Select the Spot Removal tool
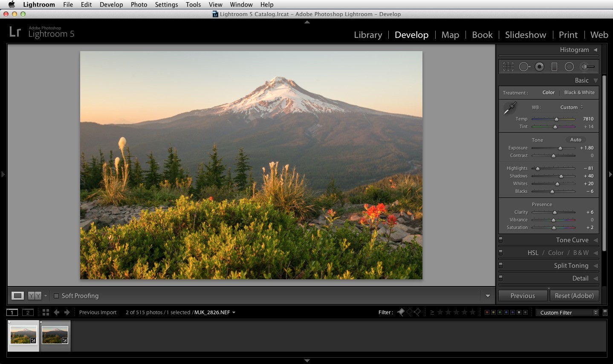Screen dimensions: 613x364 (524, 67)
